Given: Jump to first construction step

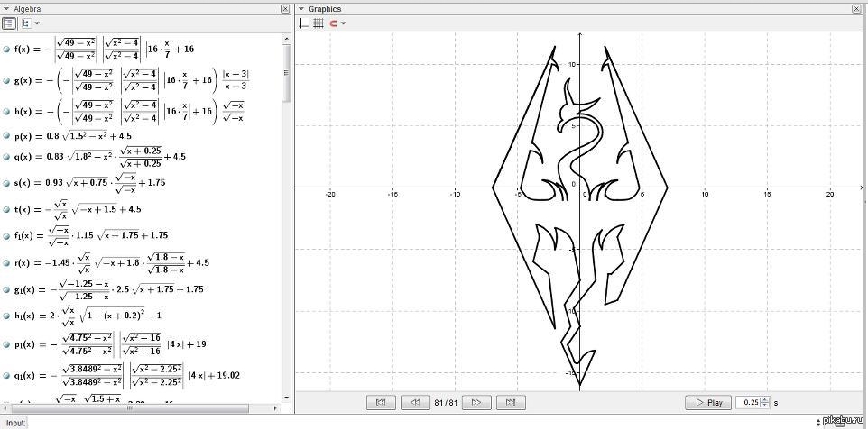Looking at the screenshot, I should (381, 403).
